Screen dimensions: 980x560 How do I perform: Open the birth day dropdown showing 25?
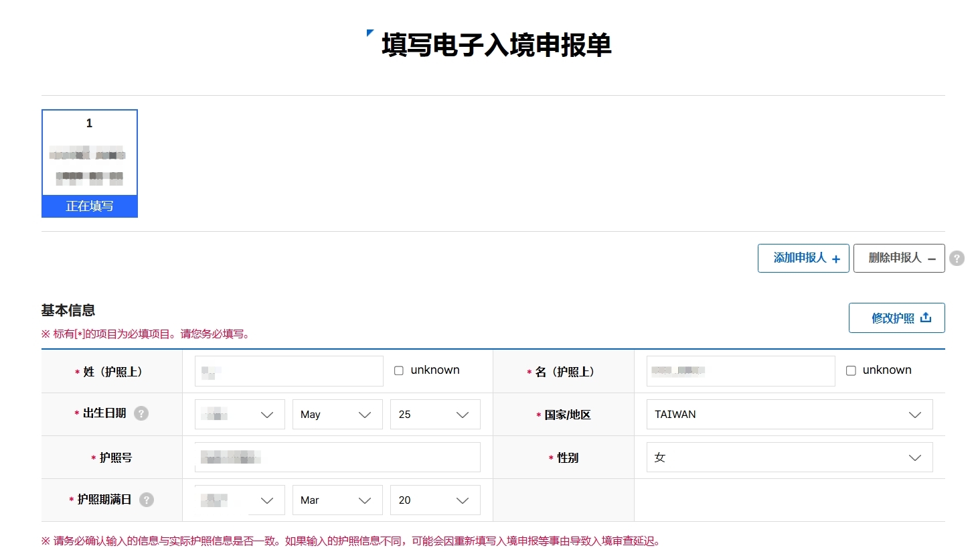[x=435, y=415]
